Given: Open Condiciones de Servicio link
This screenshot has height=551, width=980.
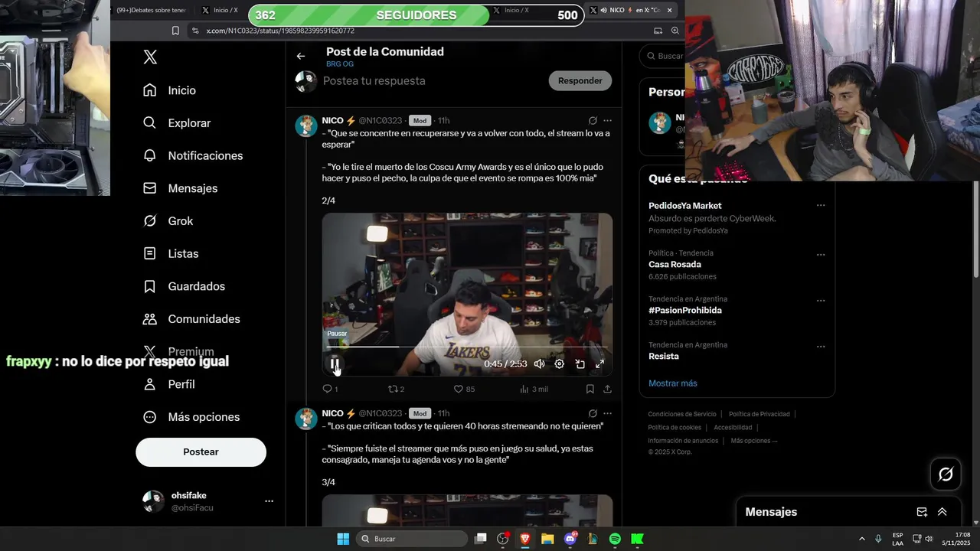Looking at the screenshot, I should [x=682, y=414].
